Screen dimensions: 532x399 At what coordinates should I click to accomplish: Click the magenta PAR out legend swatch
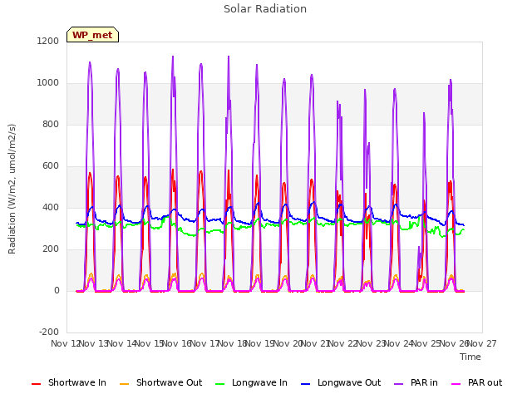pos(456,384)
